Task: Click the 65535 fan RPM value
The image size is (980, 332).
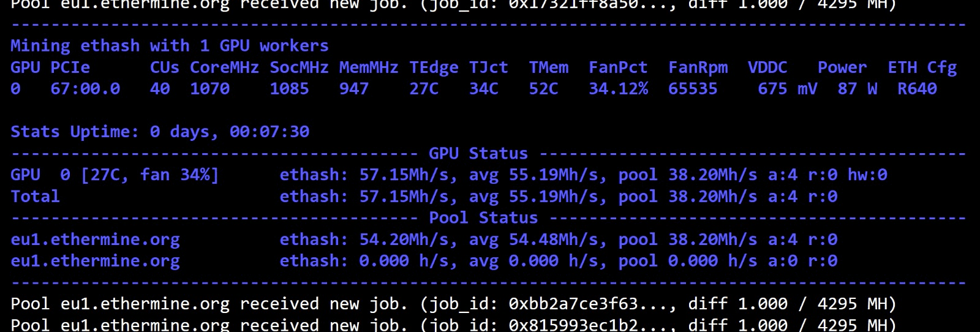Action: coord(693,89)
